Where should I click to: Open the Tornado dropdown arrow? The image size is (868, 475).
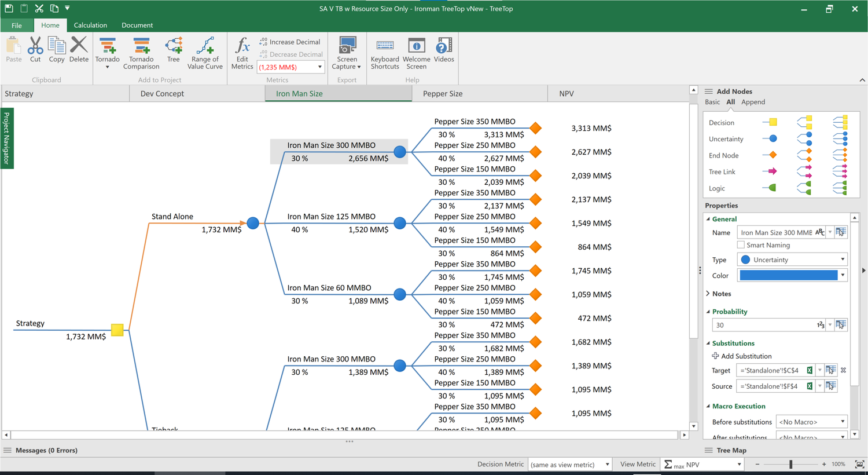(107, 67)
